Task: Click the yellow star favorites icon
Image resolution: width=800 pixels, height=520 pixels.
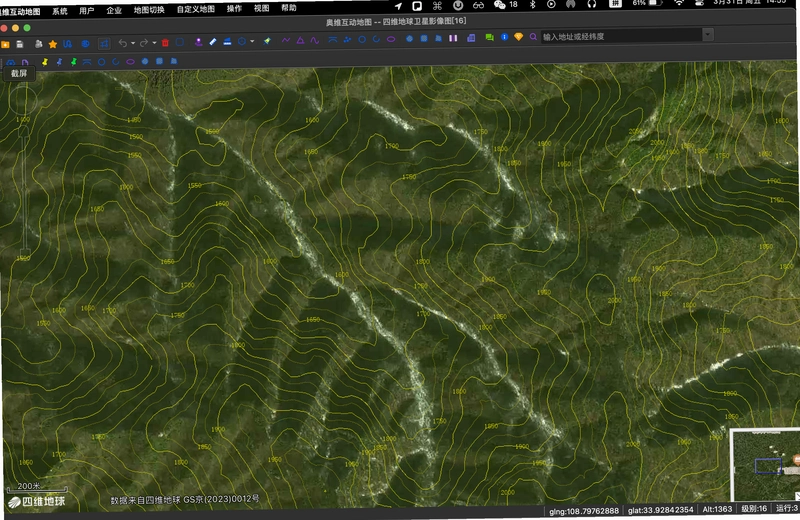Action: click(53, 44)
